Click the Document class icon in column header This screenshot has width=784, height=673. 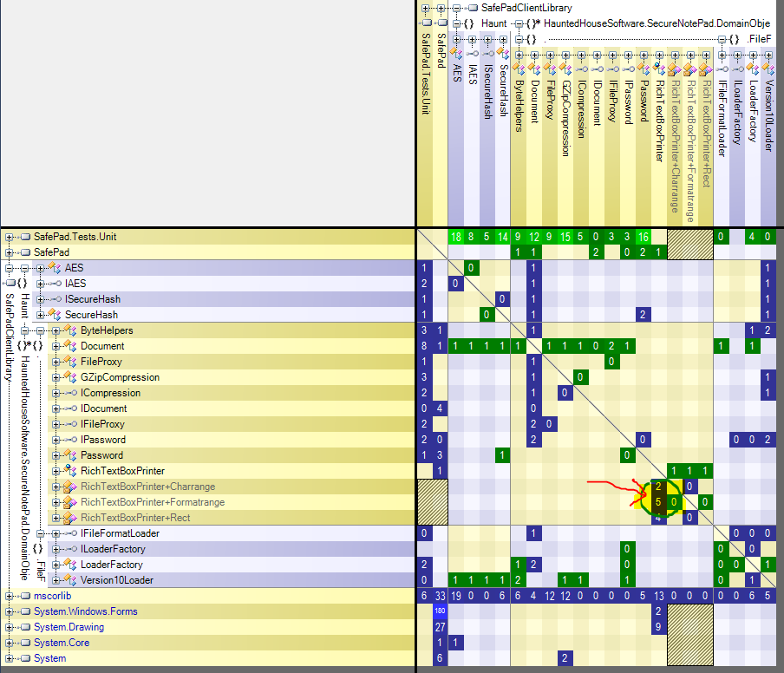[x=533, y=69]
